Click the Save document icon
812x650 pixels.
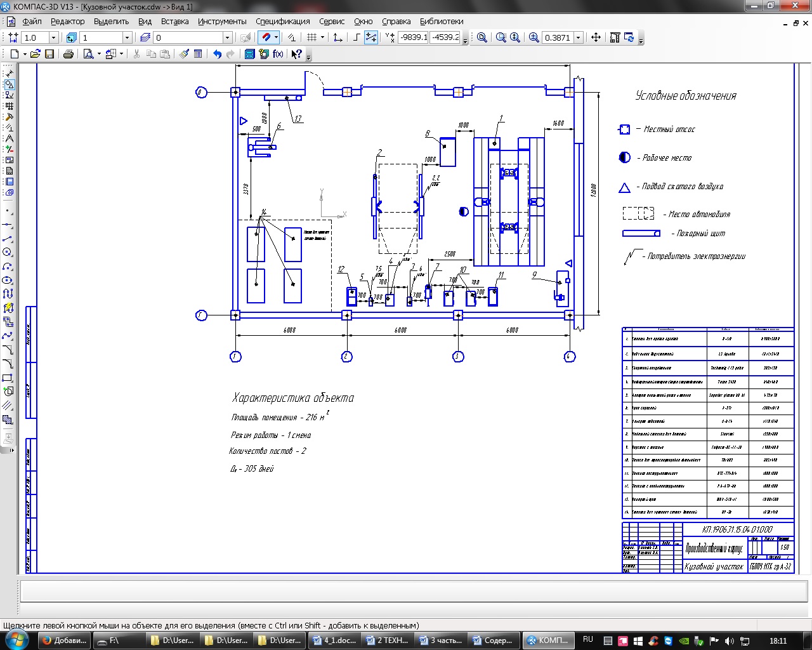[49, 55]
